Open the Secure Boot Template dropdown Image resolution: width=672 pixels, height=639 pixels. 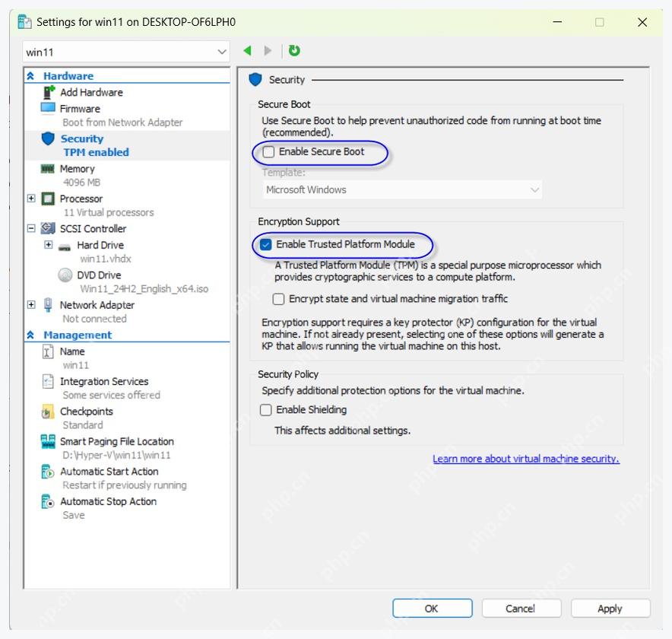[x=402, y=189]
